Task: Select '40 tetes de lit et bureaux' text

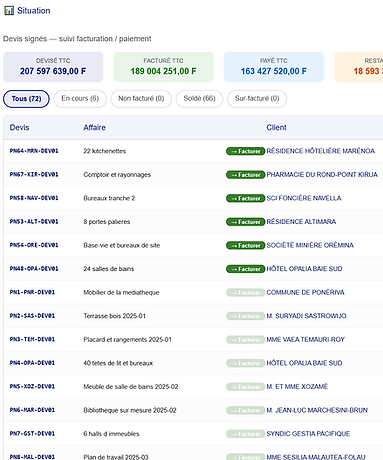Action: click(x=118, y=363)
